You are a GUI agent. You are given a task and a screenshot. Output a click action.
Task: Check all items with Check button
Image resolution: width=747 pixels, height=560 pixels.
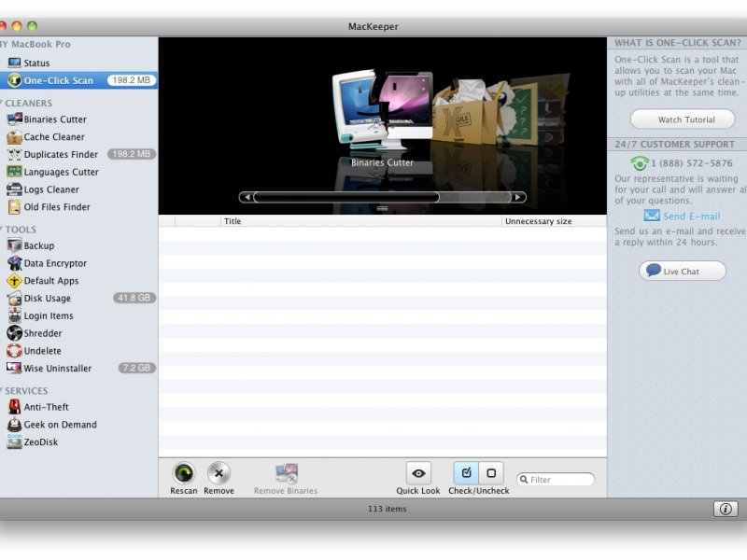coord(466,473)
